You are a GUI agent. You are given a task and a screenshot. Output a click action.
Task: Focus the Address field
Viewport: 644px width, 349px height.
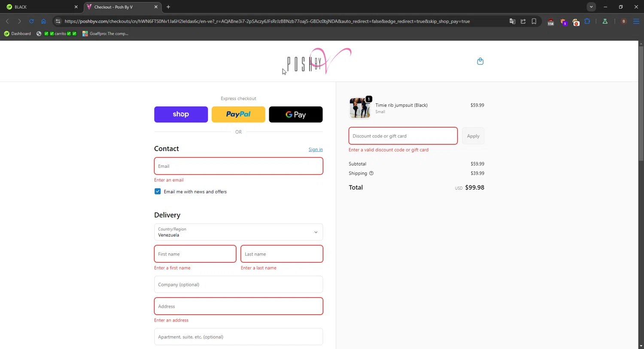coord(238,306)
